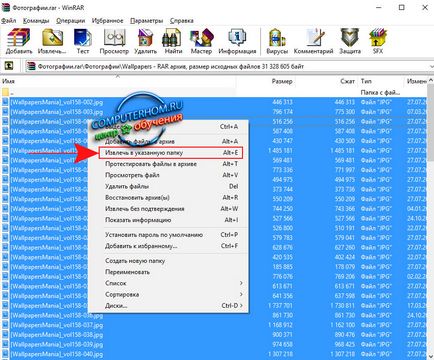
Task: Click the size value 974 658
Action: tap(282, 344)
